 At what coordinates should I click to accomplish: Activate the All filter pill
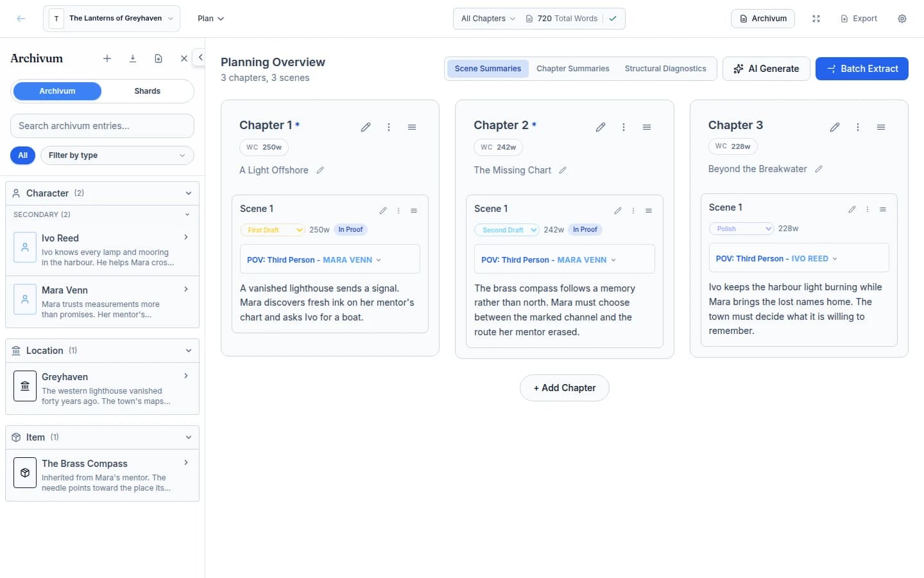click(x=22, y=155)
